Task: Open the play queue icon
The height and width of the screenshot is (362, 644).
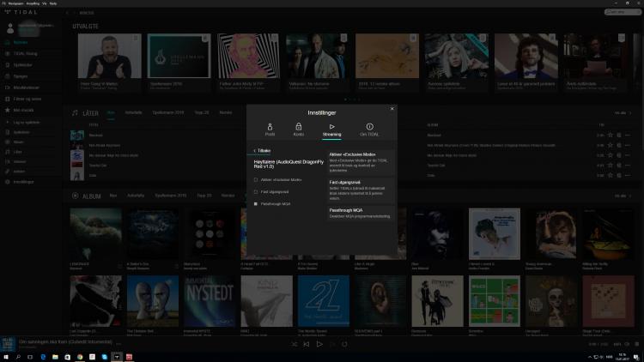Action: pos(637,344)
